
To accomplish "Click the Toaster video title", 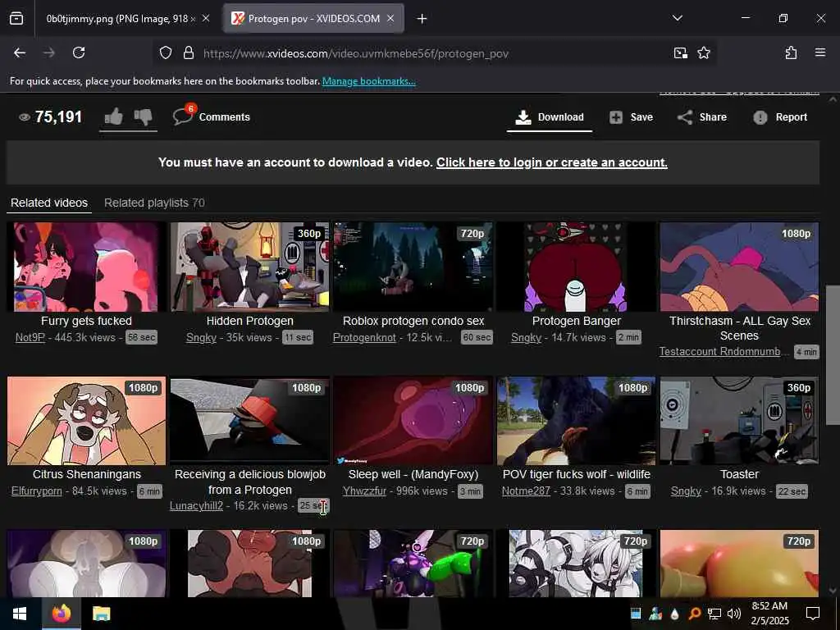I will click(739, 475).
